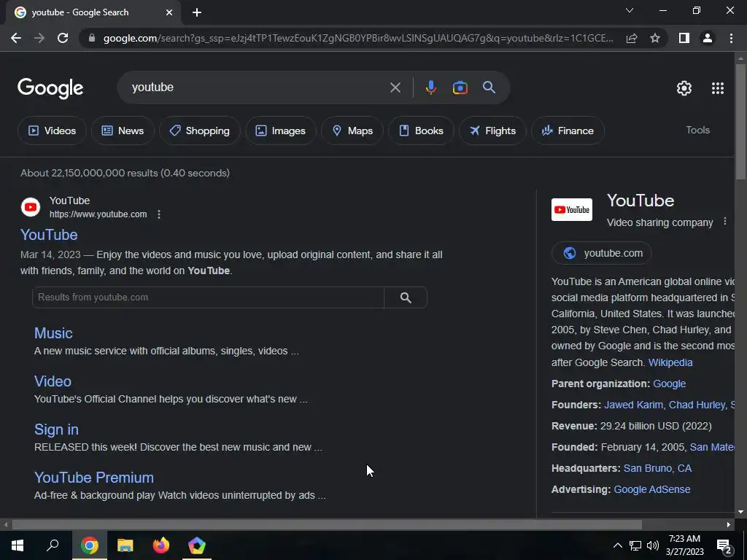
Task: Switch to News results
Action: (123, 131)
